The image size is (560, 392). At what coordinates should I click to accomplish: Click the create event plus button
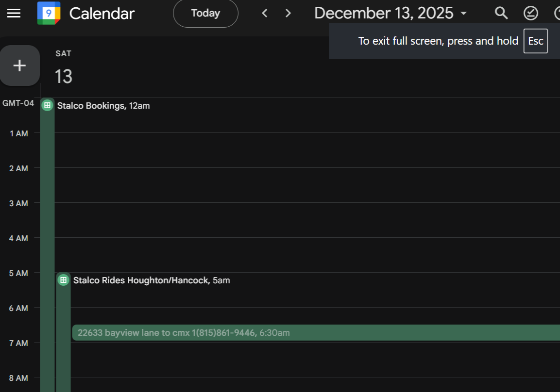click(19, 65)
